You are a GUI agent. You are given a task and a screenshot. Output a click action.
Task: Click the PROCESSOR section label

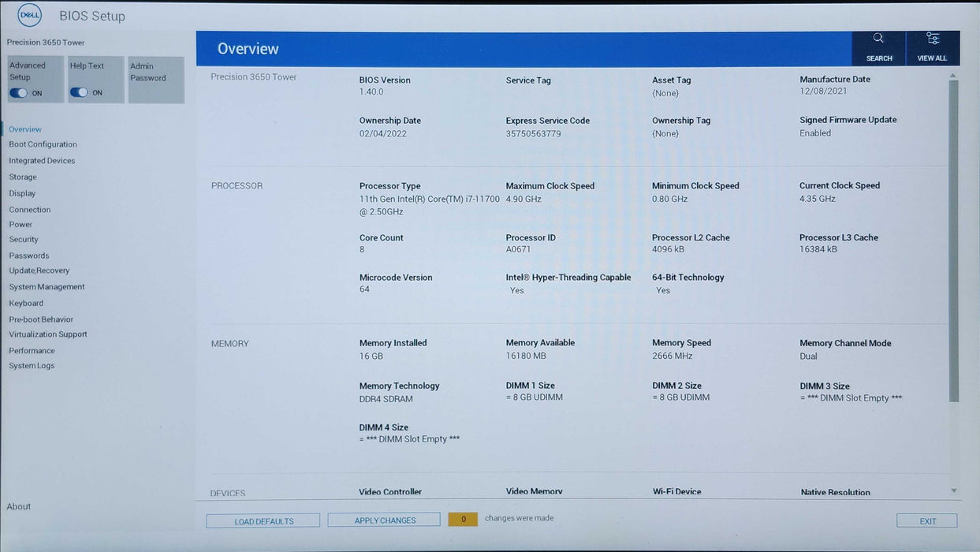[237, 186]
